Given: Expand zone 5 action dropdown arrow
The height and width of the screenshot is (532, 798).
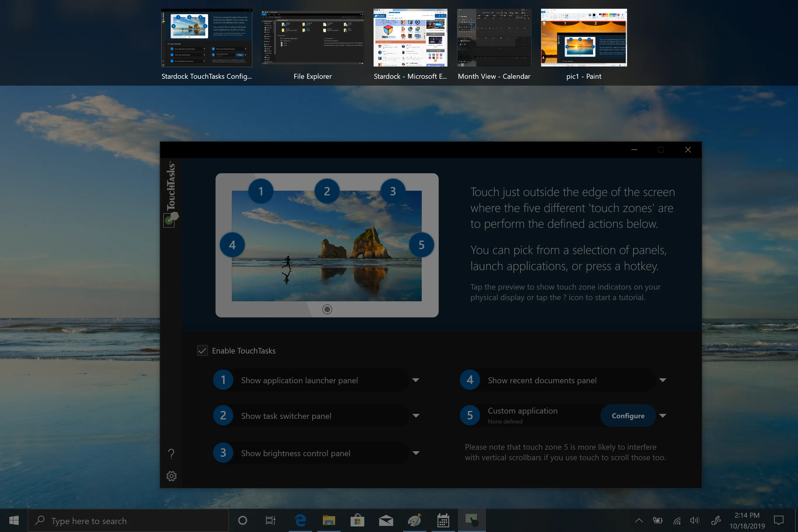Looking at the screenshot, I should coord(663,416).
